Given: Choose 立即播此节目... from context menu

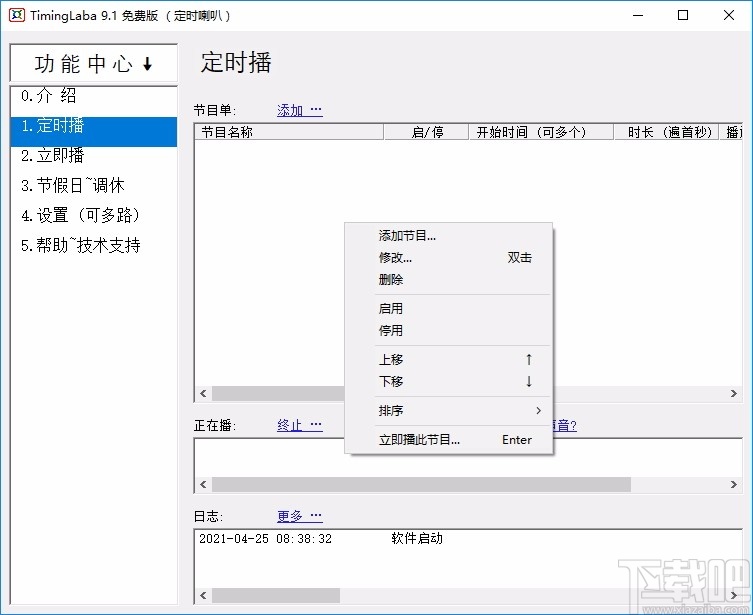Looking at the screenshot, I should 449,440.
